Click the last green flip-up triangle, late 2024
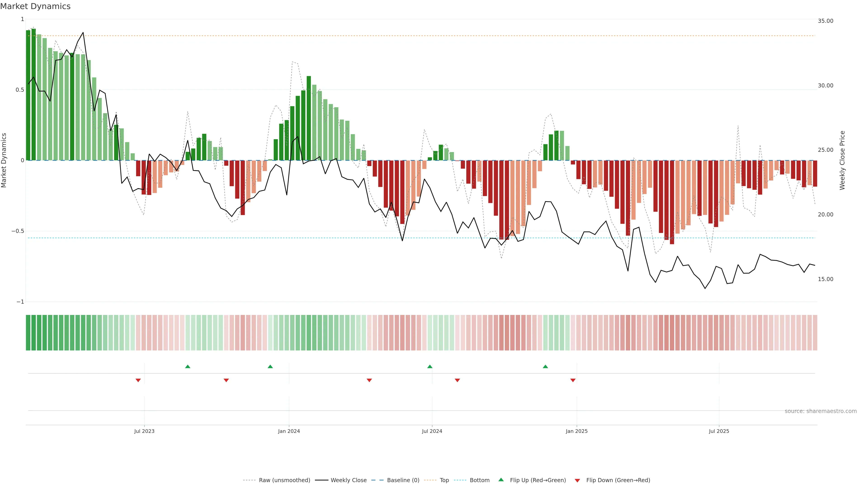Viewport: 868px width, 488px height. (545, 366)
